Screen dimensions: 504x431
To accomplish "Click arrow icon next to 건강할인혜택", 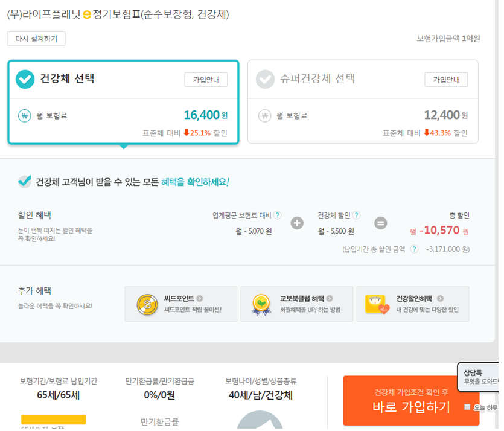I will [441, 299].
